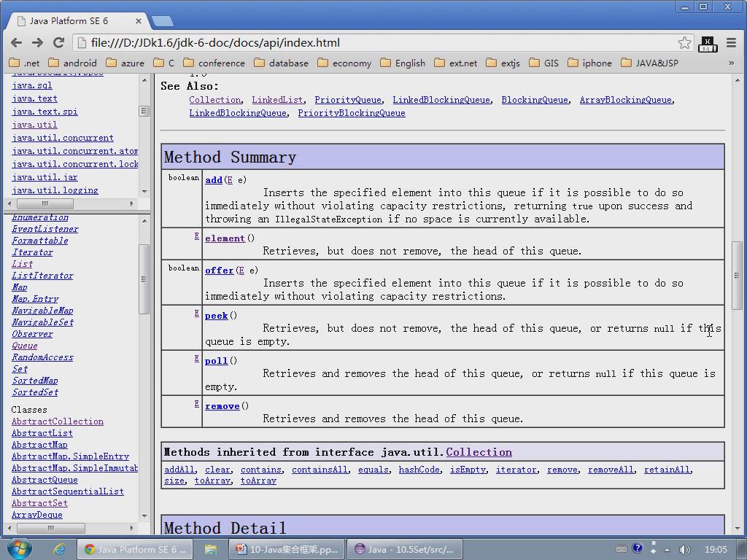
Task: Open the economy bookmark folder
Action: click(x=344, y=63)
